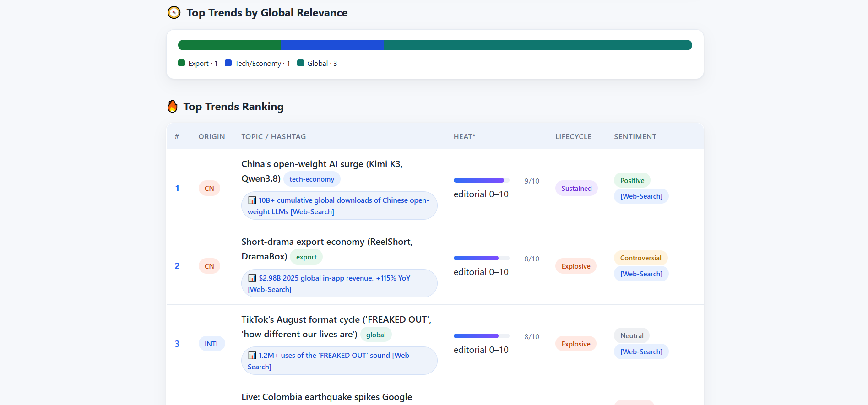868x405 pixels.
Task: Click the Positive sentiment badge
Action: [632, 180]
